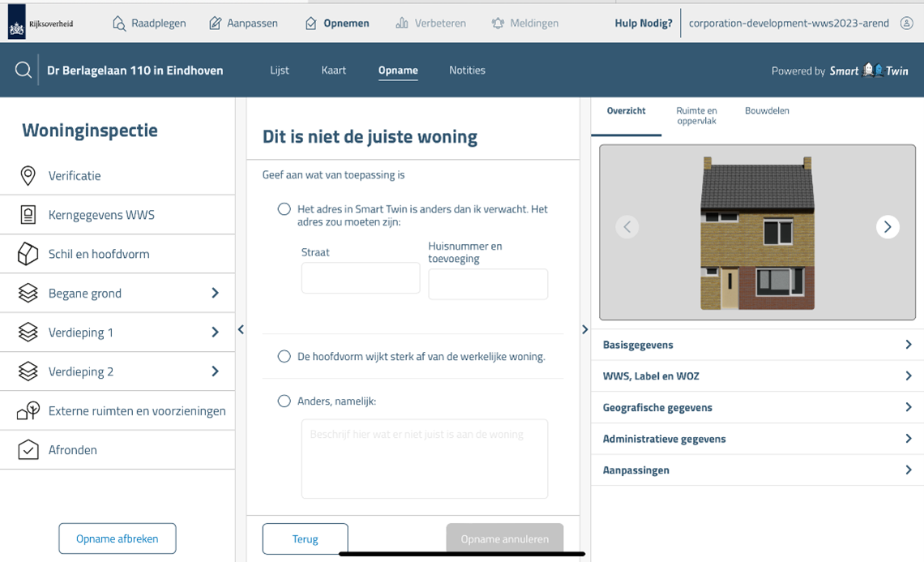Select 'De hoofdvorm wijkt sterk af' option
This screenshot has height=562, width=924.
[284, 356]
